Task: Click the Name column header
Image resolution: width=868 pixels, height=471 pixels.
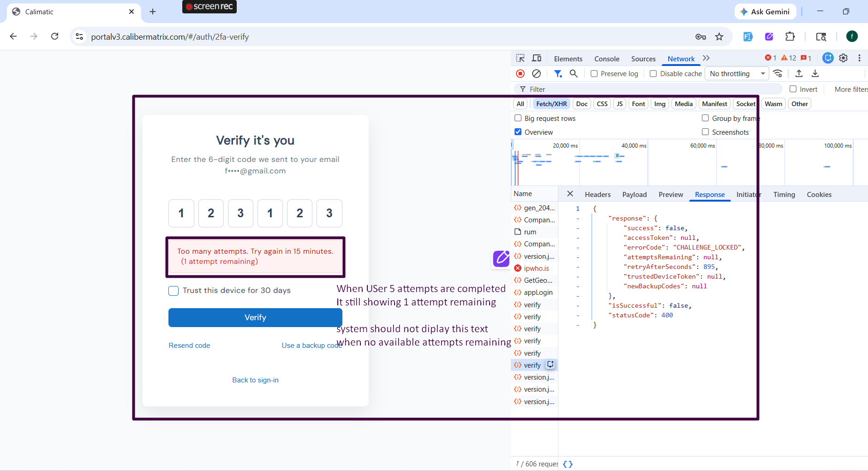Action: point(534,194)
